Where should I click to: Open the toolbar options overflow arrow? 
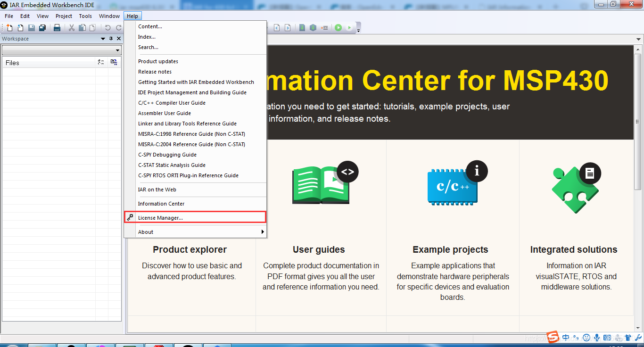coord(359,30)
